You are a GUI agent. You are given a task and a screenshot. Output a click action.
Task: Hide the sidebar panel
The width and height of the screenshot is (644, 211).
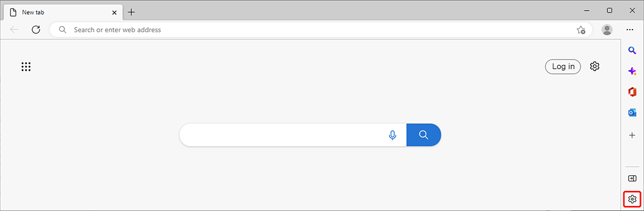pyautogui.click(x=632, y=178)
